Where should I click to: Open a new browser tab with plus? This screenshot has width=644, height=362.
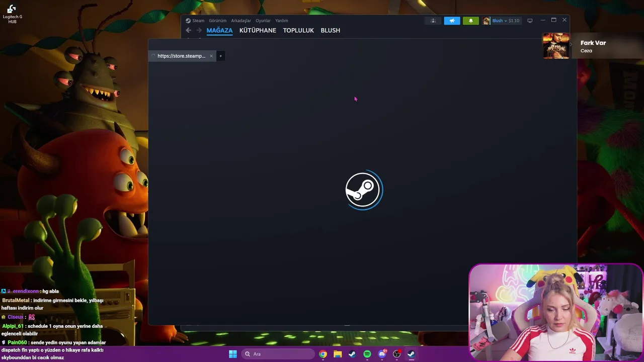coord(220,56)
